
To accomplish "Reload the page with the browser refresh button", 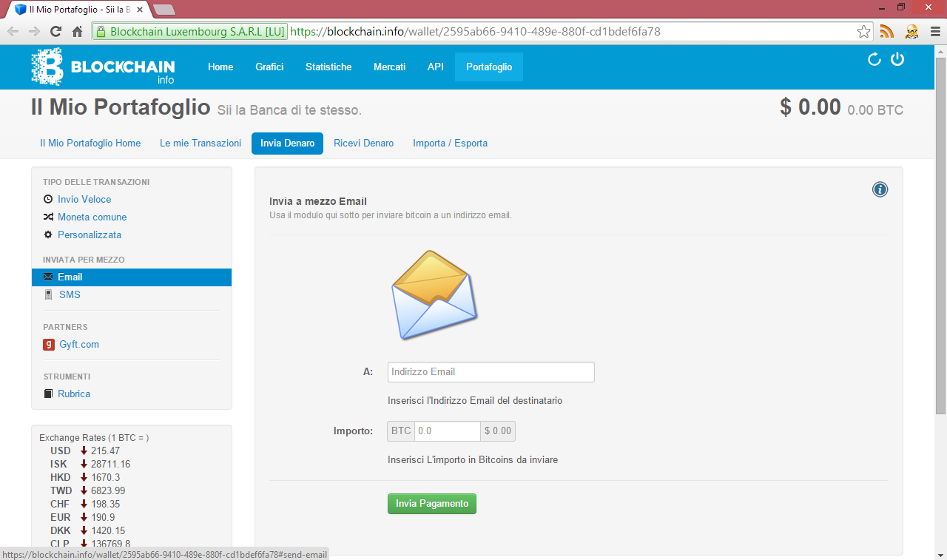I will click(55, 32).
